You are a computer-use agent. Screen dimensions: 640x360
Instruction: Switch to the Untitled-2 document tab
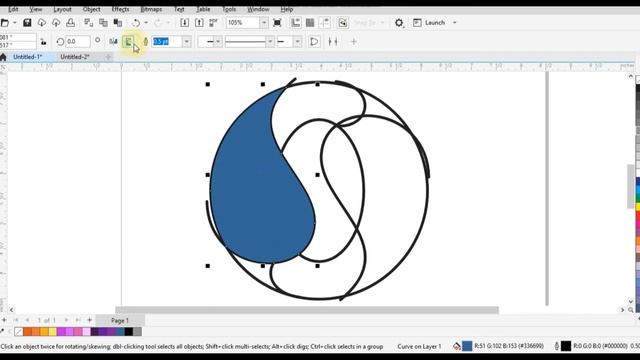tap(75, 57)
